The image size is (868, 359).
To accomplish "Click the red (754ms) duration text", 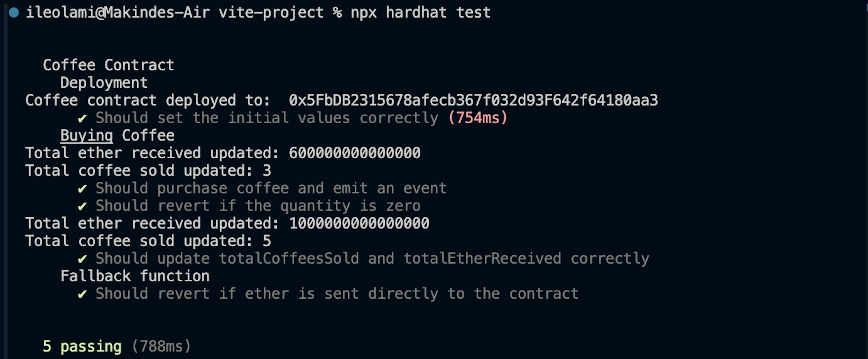I will point(477,118).
